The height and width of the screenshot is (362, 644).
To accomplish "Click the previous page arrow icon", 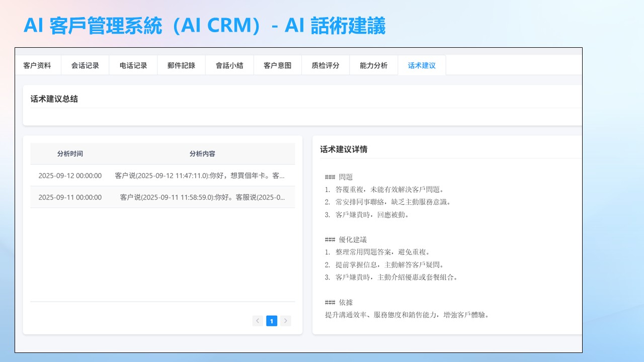I will pos(258,321).
